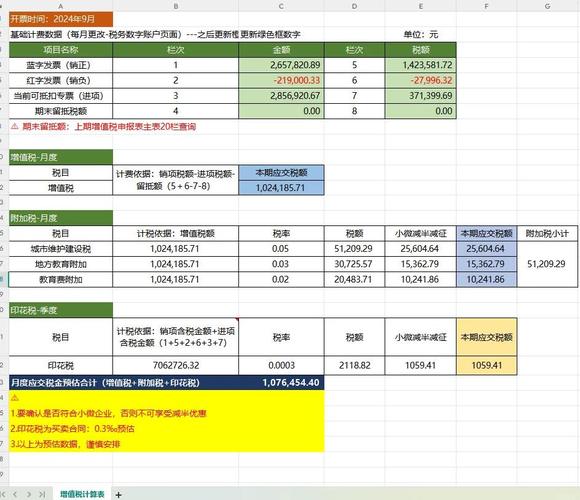This screenshot has width=580, height=500.
Task: Go to previous sheet navigation arrow
Action: pyautogui.click(x=16, y=494)
